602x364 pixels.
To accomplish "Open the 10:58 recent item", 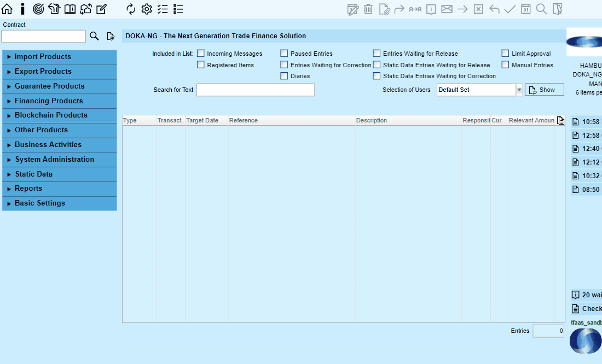I will tap(587, 122).
